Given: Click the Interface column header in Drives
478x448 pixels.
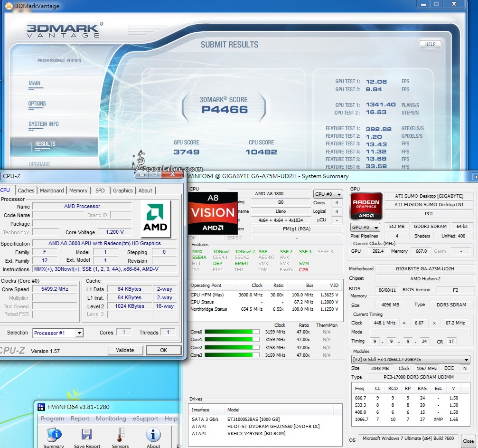Looking at the screenshot, I should coord(206,410).
